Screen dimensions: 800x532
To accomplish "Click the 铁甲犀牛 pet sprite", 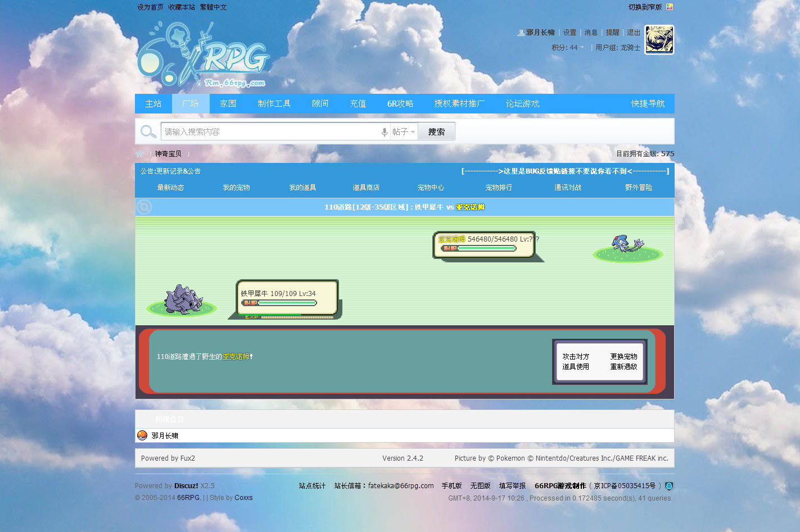I will 183,299.
